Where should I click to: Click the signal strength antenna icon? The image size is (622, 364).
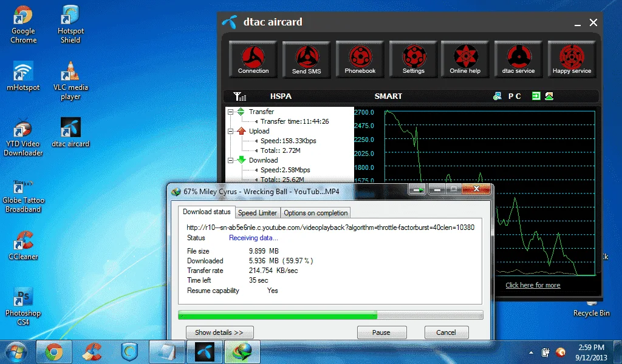(x=239, y=96)
